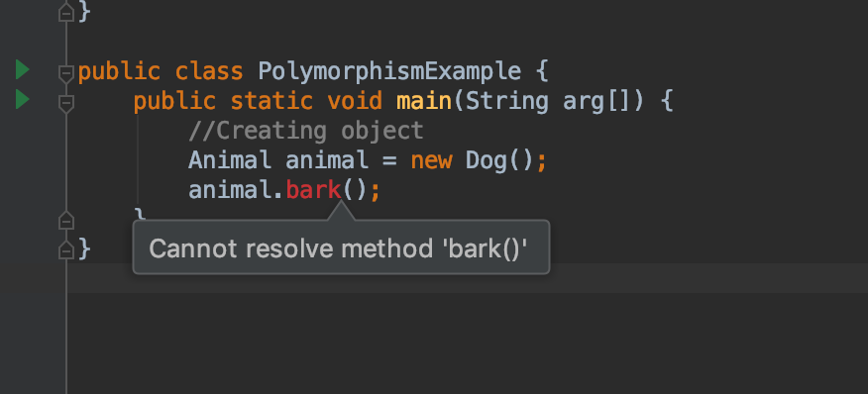Run the PolymorphismExample class via gutter arrow

point(22,69)
